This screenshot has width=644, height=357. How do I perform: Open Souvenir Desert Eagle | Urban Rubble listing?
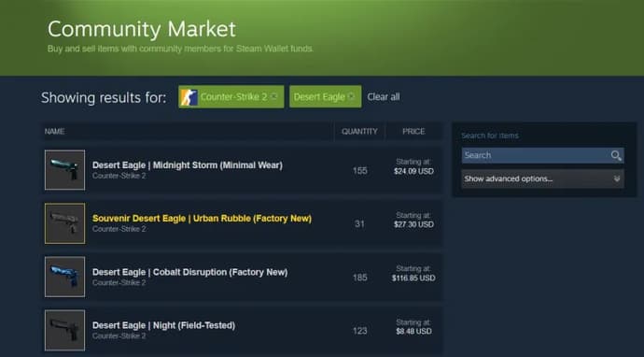pyautogui.click(x=202, y=219)
